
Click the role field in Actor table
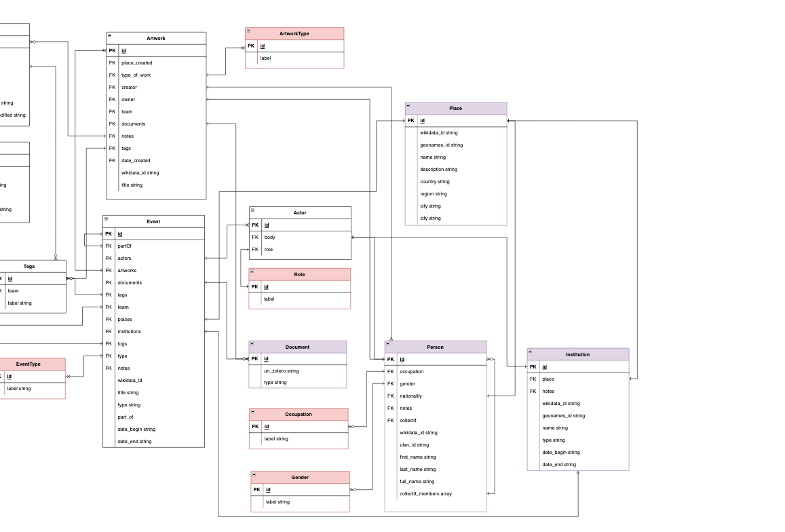point(269,249)
